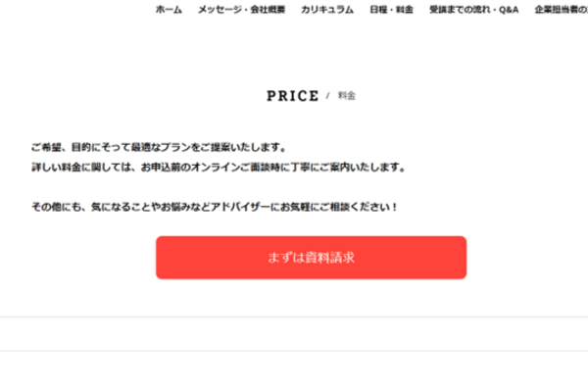This screenshot has width=588, height=392.
Task: Open the 企業担当者 menu item
Action: [561, 9]
